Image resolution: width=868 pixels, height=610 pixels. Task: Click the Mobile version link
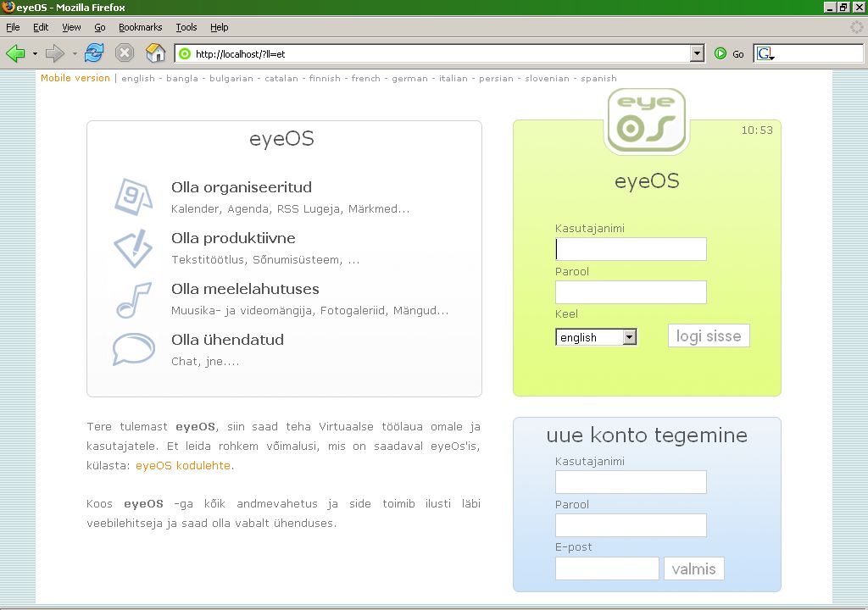(75, 78)
